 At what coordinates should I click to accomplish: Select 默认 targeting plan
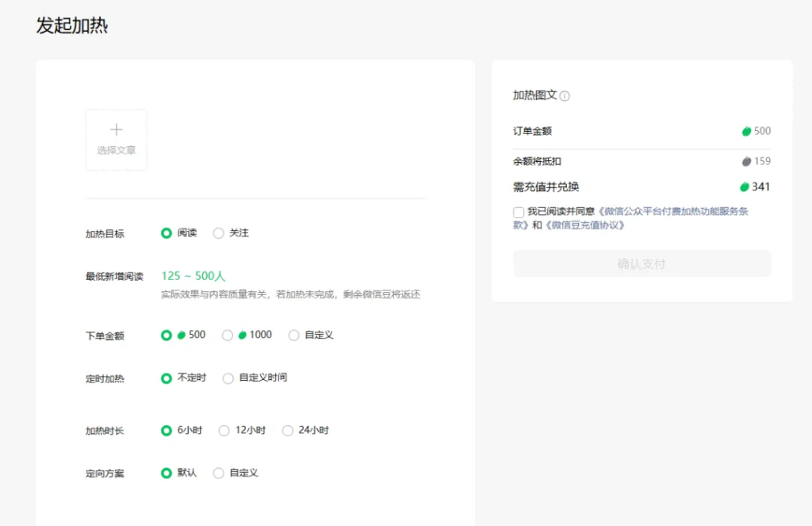click(x=165, y=472)
